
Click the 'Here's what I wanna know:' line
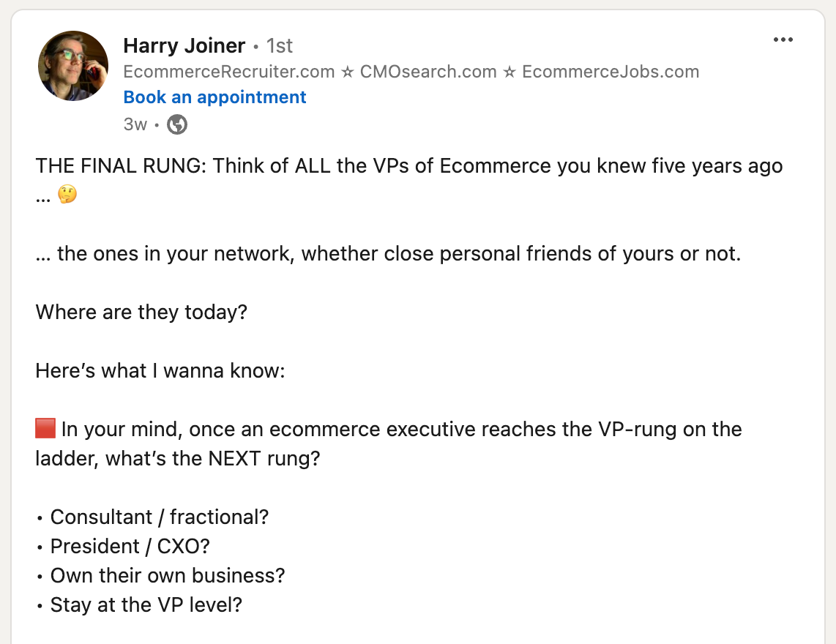click(x=160, y=370)
